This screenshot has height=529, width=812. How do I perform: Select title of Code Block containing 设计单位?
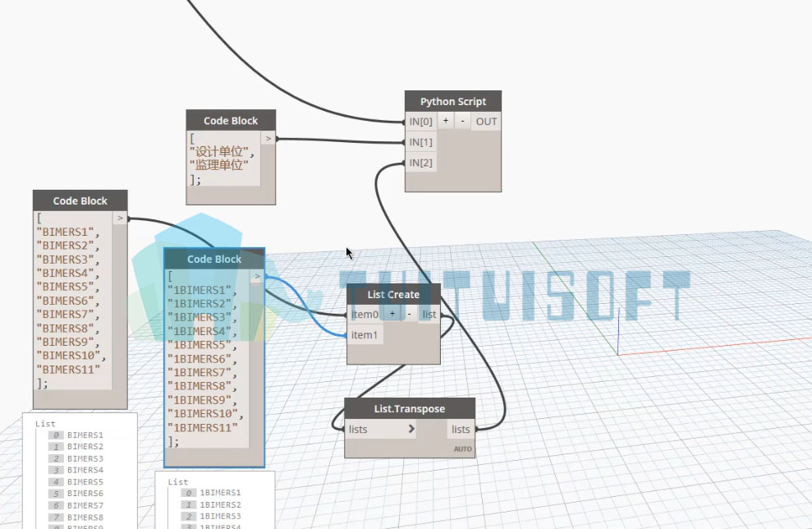click(231, 121)
